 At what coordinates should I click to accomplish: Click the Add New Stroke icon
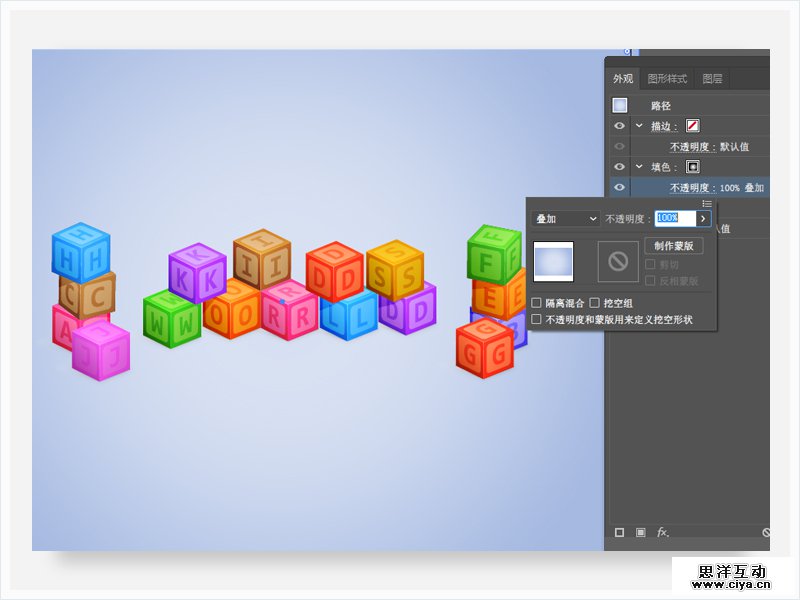coord(619,532)
